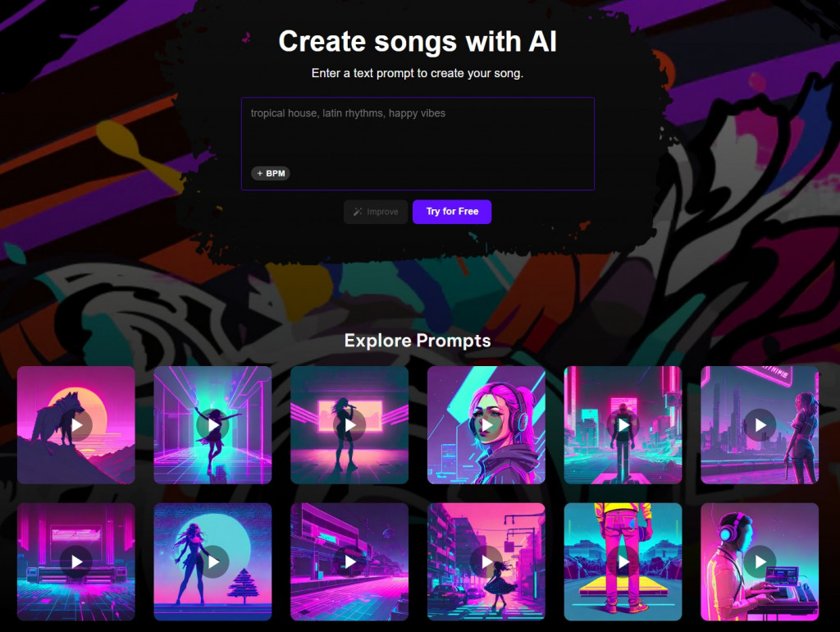Viewport: 840px width, 632px height.
Task: Play the woman overlooking city skyline
Action: [x=760, y=425]
